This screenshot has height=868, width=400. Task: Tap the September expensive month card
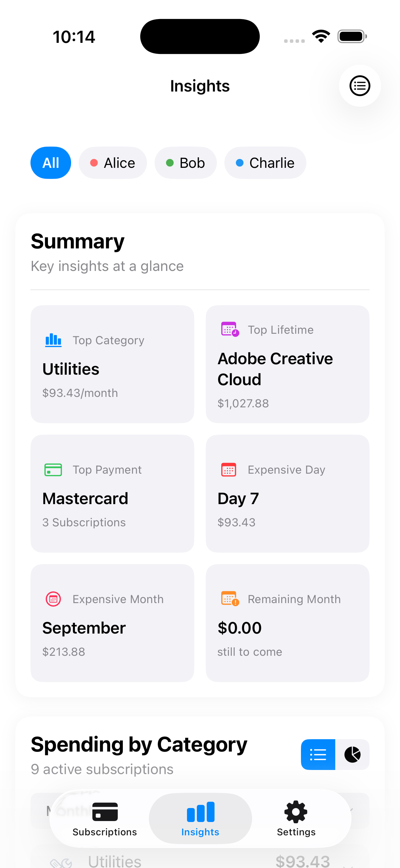[112, 623]
